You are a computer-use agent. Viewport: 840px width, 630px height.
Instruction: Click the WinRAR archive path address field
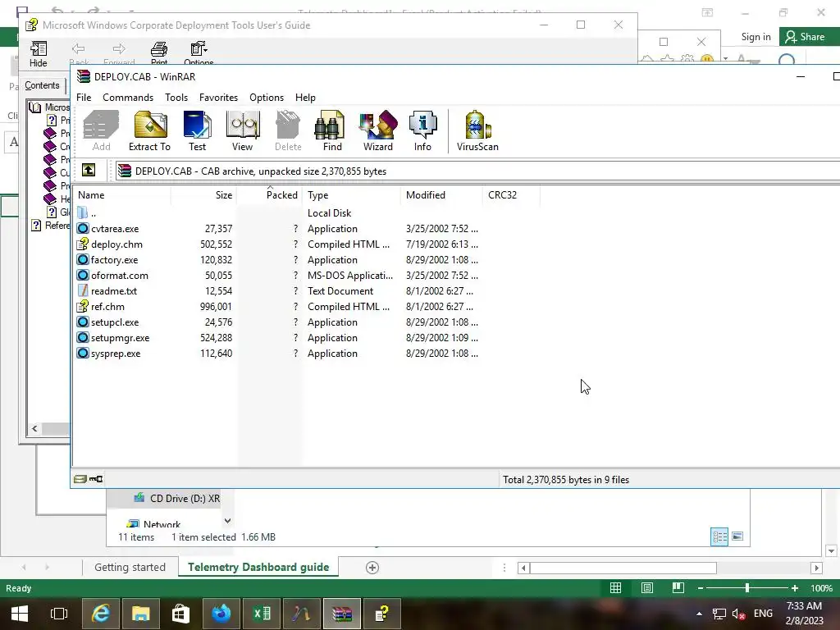[478, 171]
